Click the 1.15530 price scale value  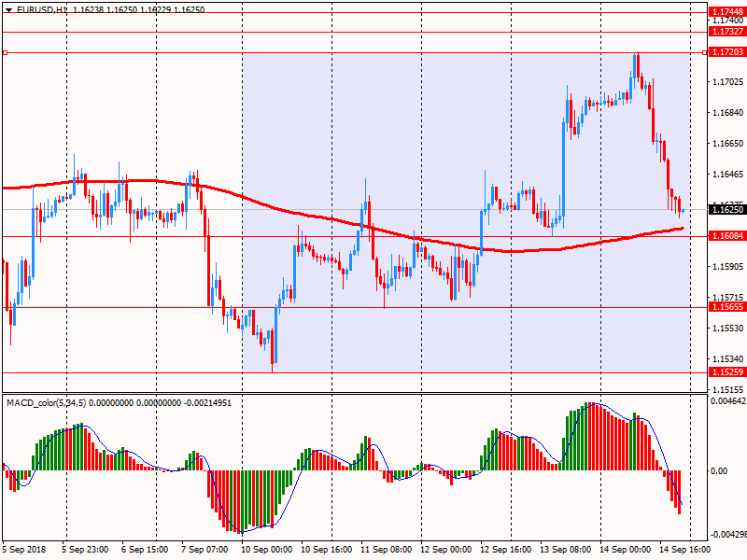pos(727,329)
